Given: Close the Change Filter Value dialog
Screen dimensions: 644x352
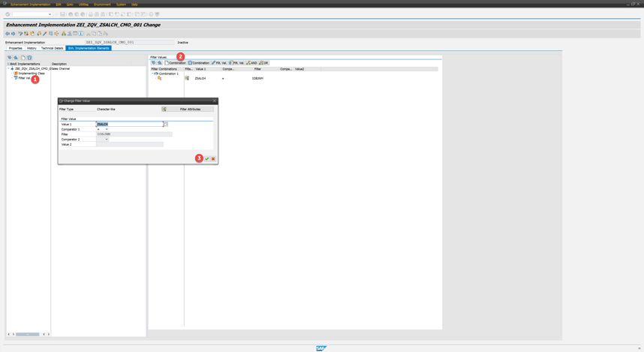Looking at the screenshot, I should pos(215,101).
